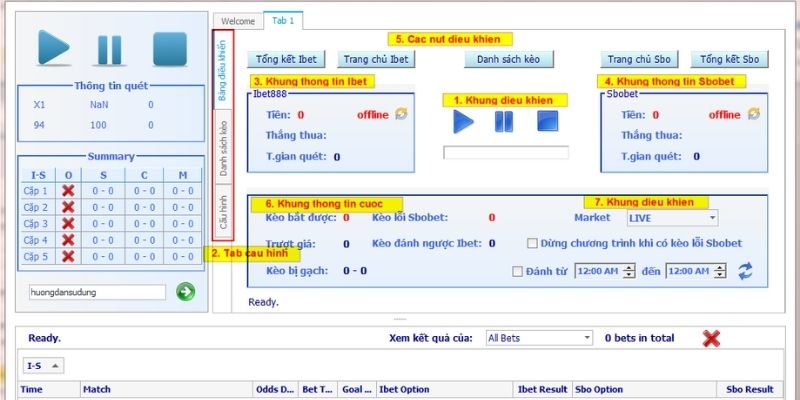The height and width of the screenshot is (400, 800).
Task: Click the green arrow go button
Action: (x=186, y=292)
